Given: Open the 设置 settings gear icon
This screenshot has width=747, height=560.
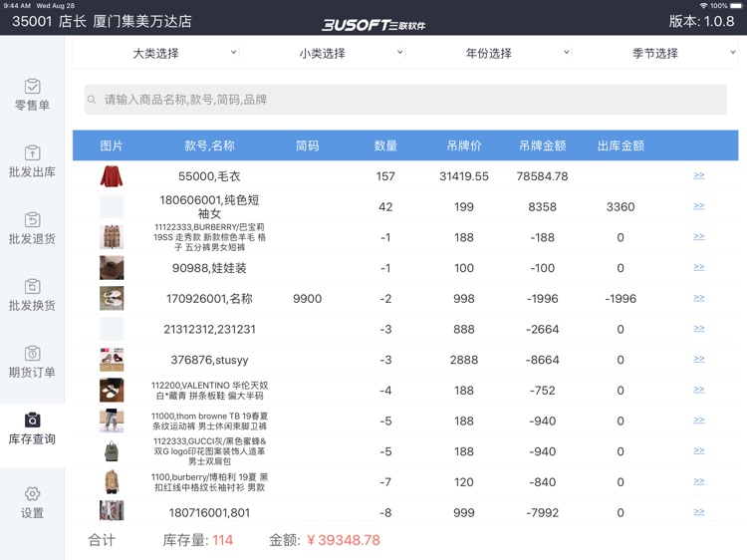Looking at the screenshot, I should tap(32, 494).
